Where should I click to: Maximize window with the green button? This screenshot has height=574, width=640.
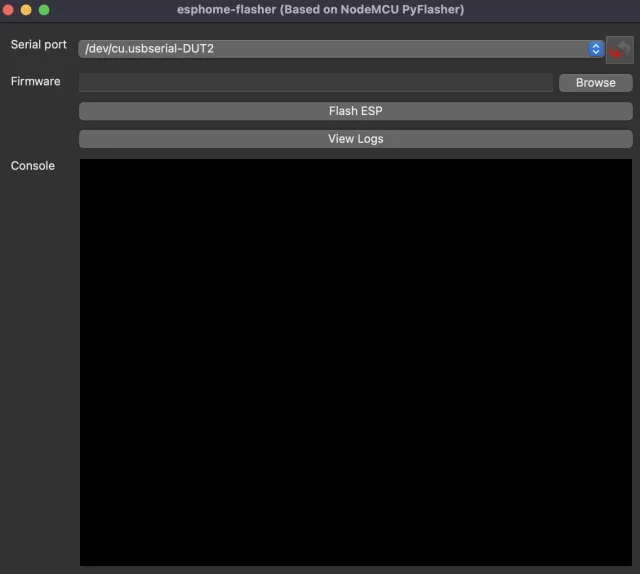coord(43,10)
